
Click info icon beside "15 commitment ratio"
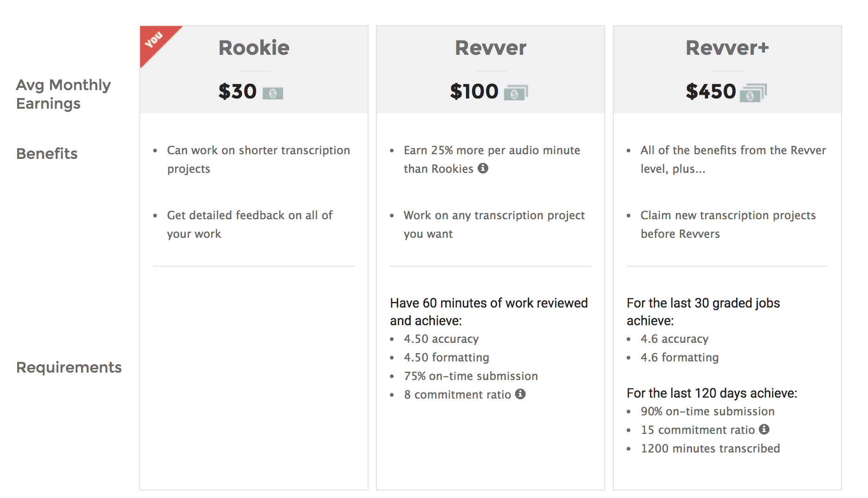(764, 429)
